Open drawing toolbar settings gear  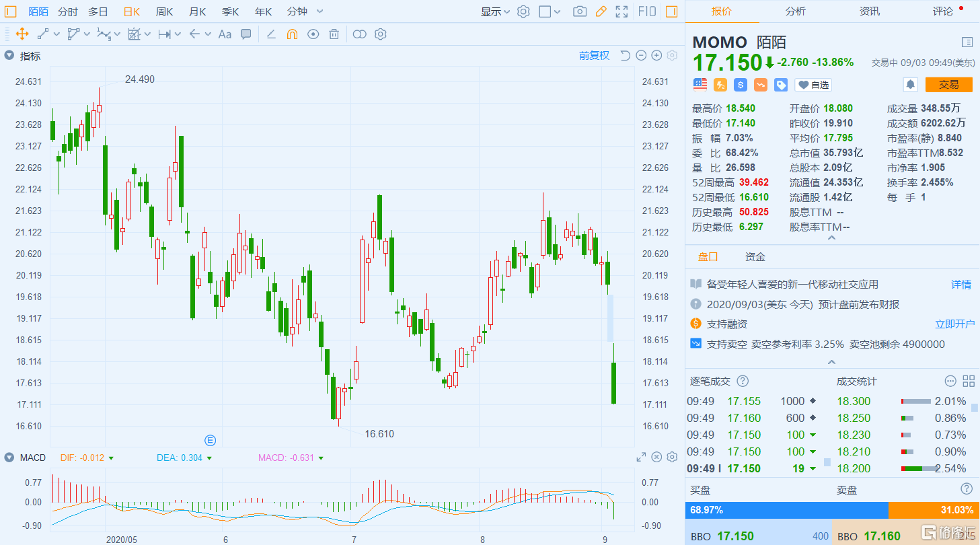point(381,34)
